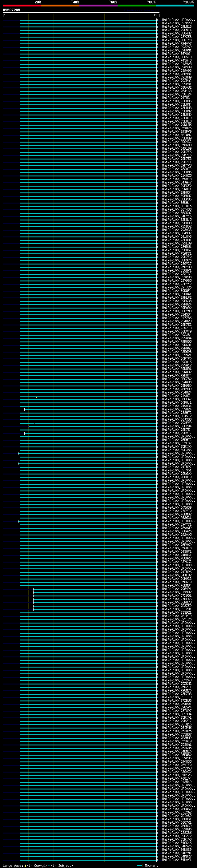The width and height of the screenshot is (197, 868).
Task: Select the UniRef100_B3SU24 label
Action: pos(177,409)
